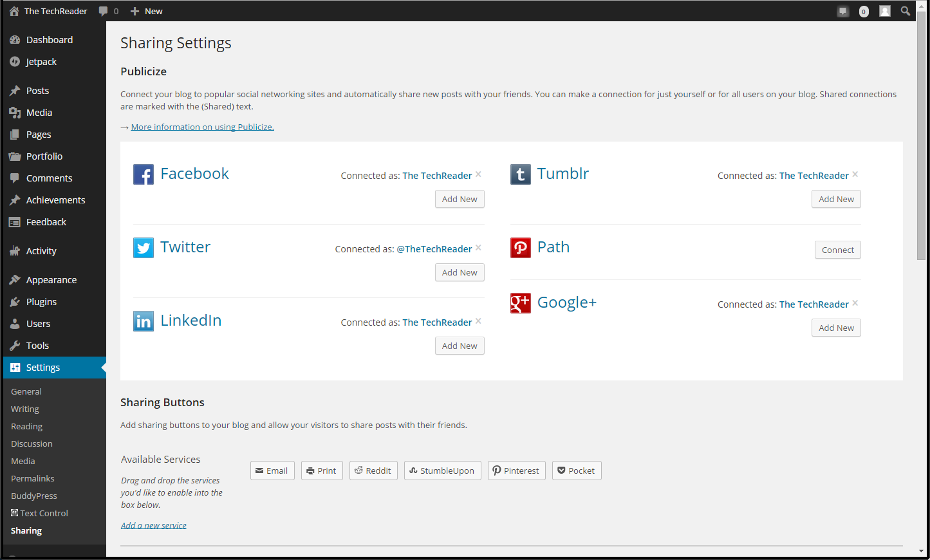Screen dimensions: 930x560
Task: Click Add New under Google+
Action: [x=836, y=328]
